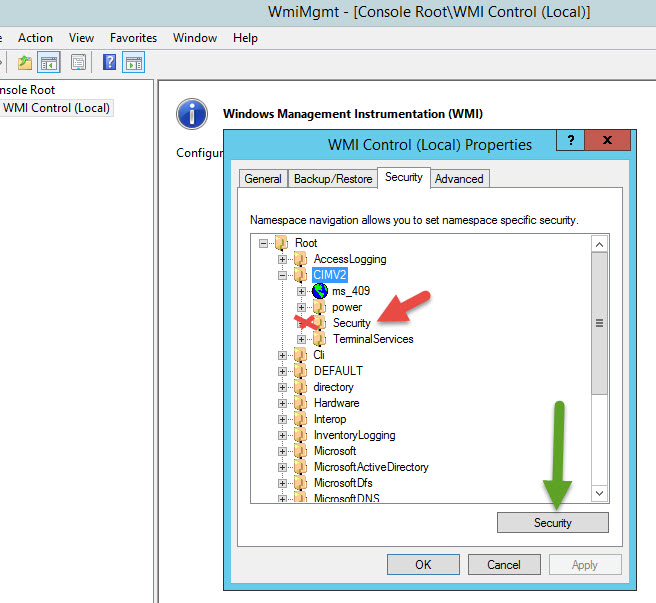Switch to the General tab

(x=263, y=179)
